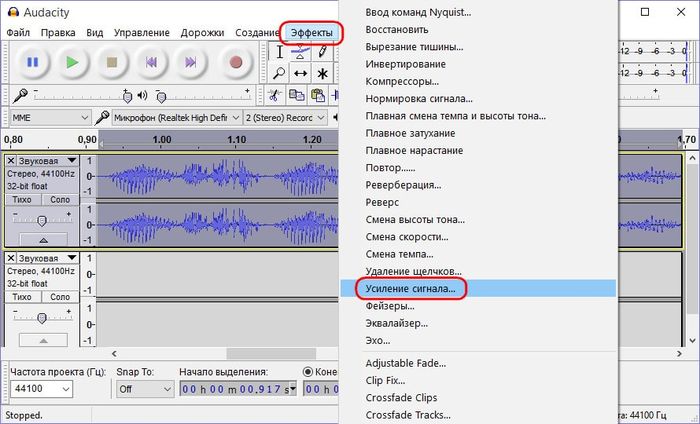Click the horizontal scrollbar thumb under tracks
This screenshot has height=424, width=700.
[271, 353]
